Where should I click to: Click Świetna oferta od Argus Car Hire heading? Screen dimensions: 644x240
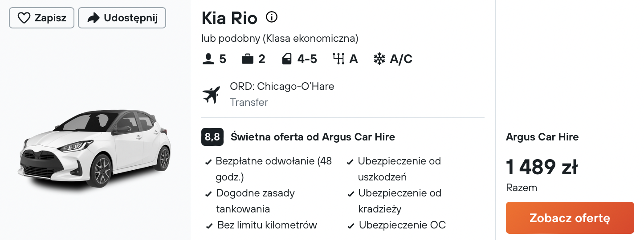tap(313, 137)
